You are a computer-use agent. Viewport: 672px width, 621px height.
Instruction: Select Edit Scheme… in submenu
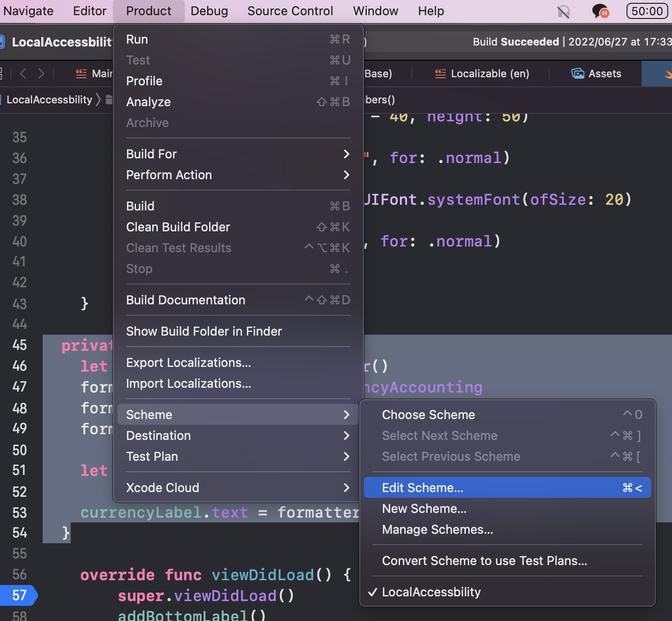click(x=508, y=488)
